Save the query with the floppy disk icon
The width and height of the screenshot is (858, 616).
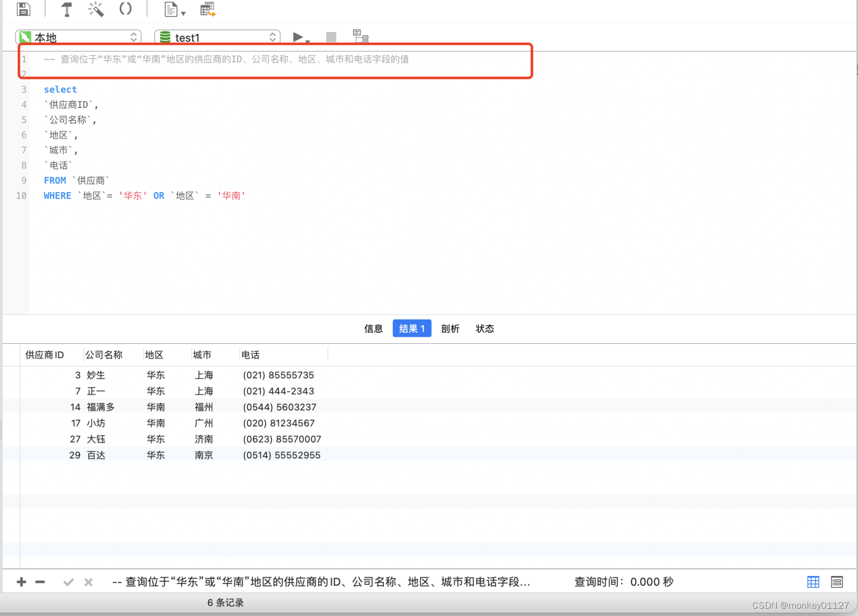(23, 9)
